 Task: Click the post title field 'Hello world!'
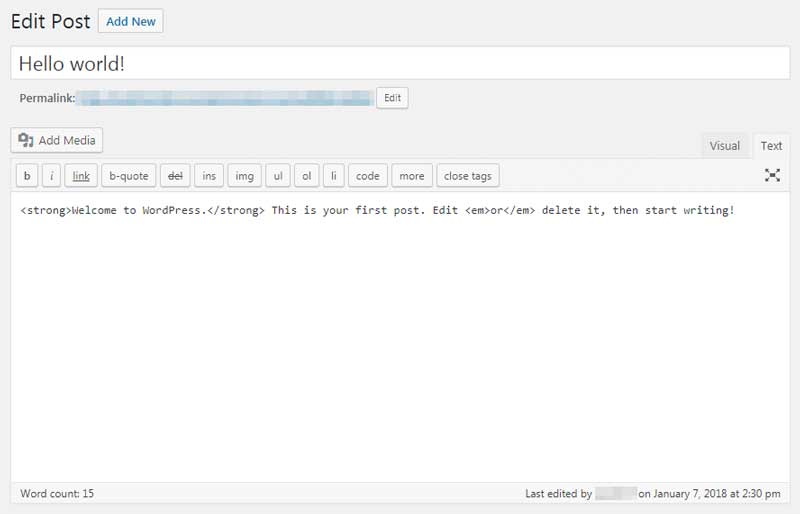point(400,63)
